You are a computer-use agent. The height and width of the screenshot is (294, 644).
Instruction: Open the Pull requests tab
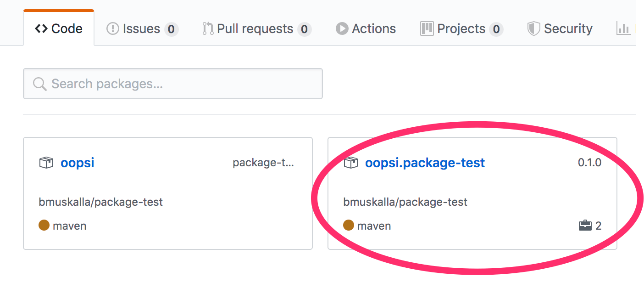pos(255,28)
